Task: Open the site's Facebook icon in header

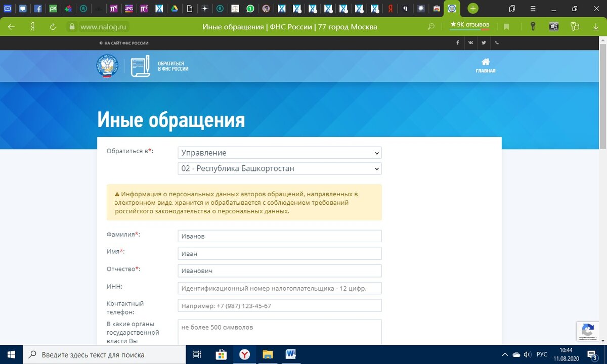Action: [458, 43]
